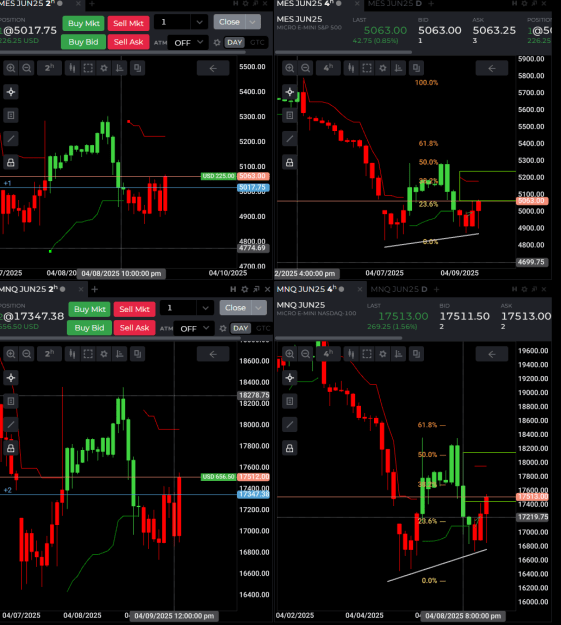Zoom in on the MES 4h chart

point(290,68)
